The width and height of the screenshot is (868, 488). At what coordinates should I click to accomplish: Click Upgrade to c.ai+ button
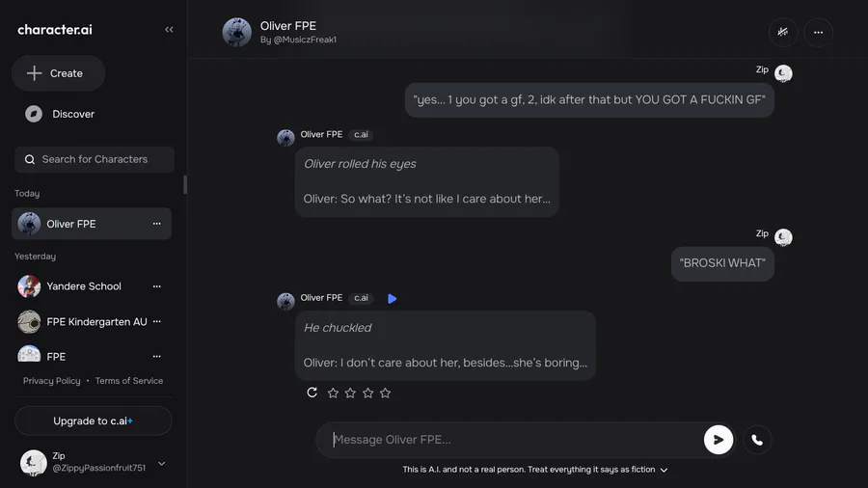94,420
